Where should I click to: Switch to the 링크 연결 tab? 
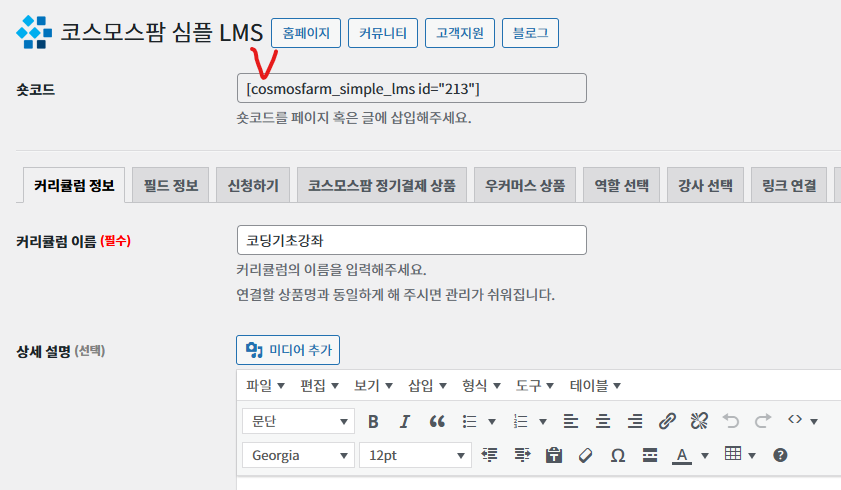pyautogui.click(x=789, y=185)
